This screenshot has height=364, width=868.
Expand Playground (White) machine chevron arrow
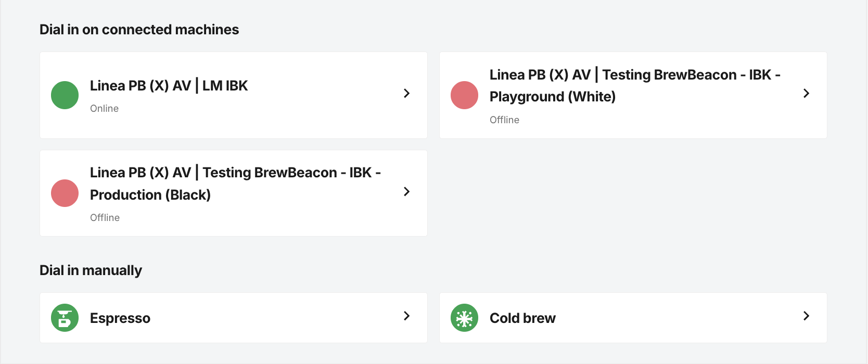pos(807,93)
